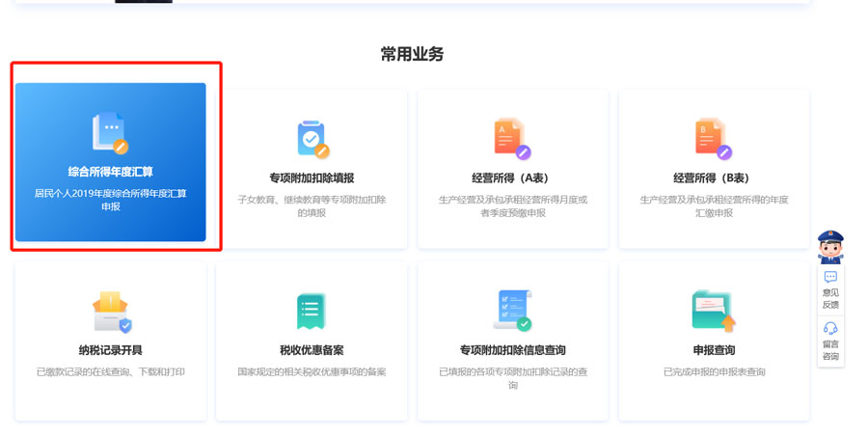
Task: Open the 申报查询 title link
Action: click(714, 350)
